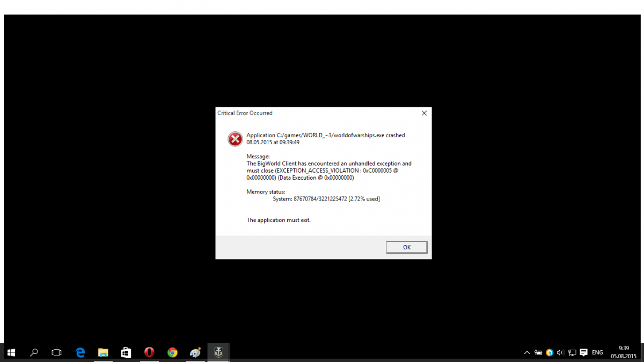The width and height of the screenshot is (644, 362).
Task: Expand hidden system tray icons
Action: [x=527, y=353]
